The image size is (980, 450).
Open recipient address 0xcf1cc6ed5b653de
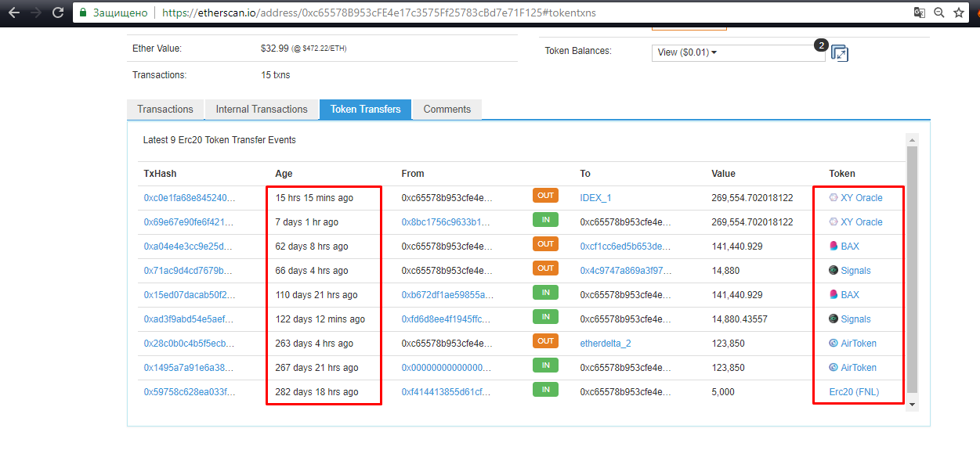coord(625,247)
